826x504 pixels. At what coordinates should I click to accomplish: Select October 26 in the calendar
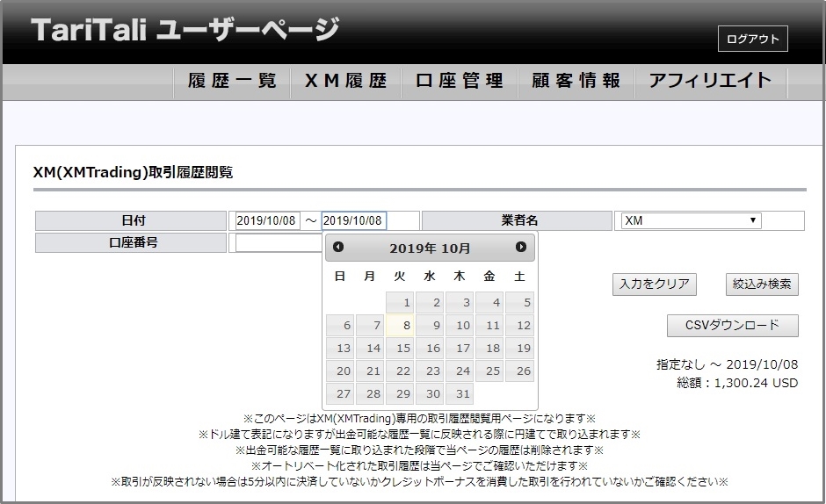click(x=519, y=371)
